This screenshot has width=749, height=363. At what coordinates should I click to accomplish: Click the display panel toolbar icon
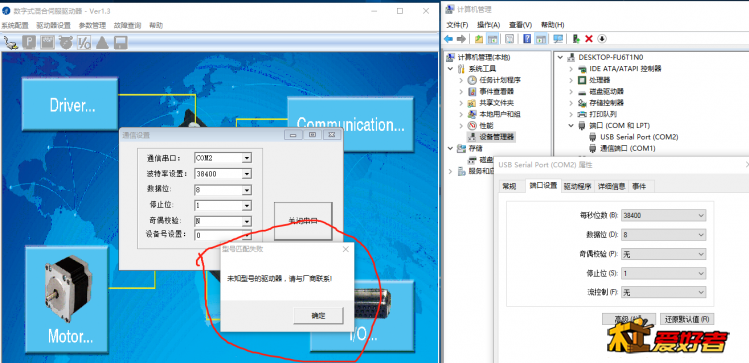coord(47,43)
